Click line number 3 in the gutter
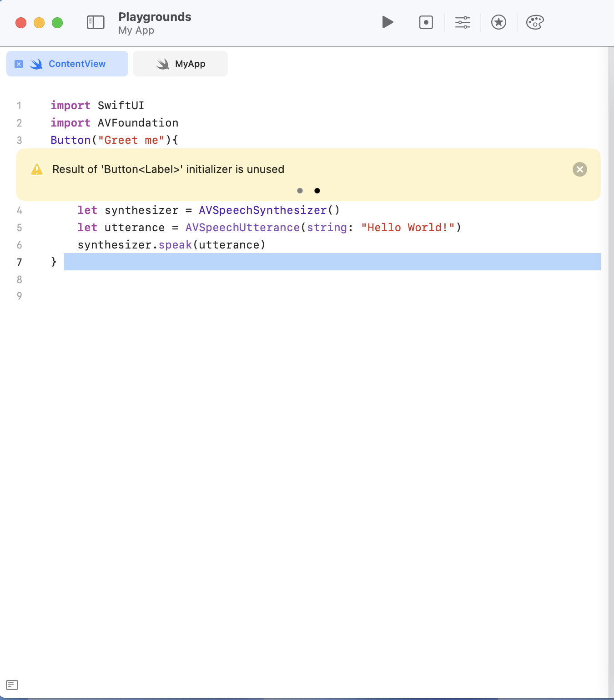The width and height of the screenshot is (614, 700). point(19,140)
